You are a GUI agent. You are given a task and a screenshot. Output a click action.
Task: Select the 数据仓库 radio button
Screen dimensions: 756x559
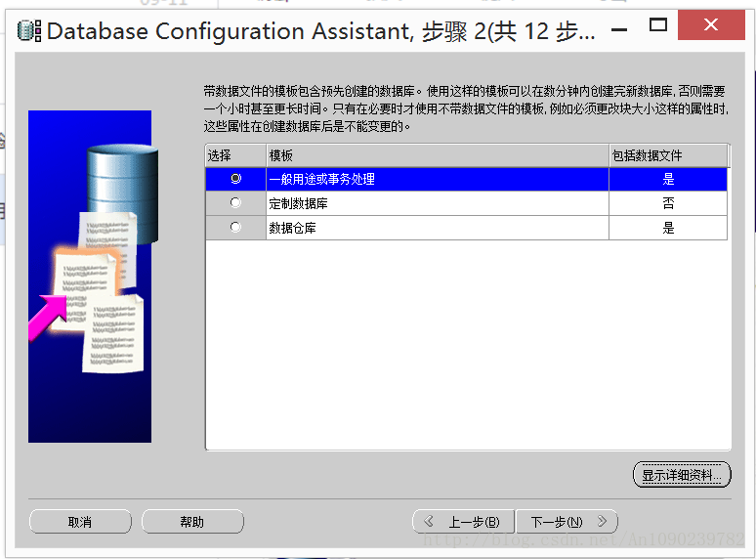click(235, 227)
